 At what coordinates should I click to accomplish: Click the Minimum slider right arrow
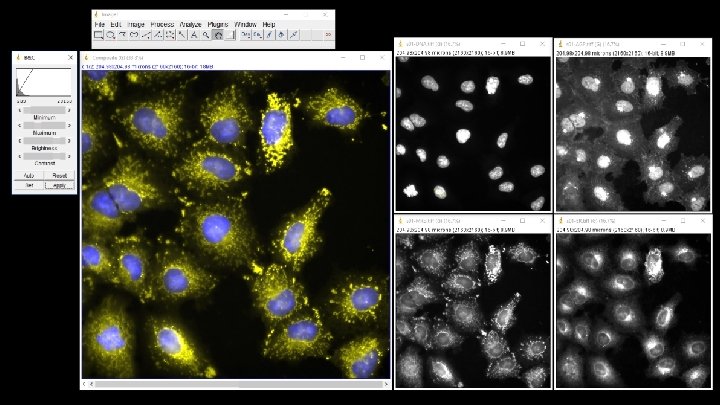coord(69,110)
